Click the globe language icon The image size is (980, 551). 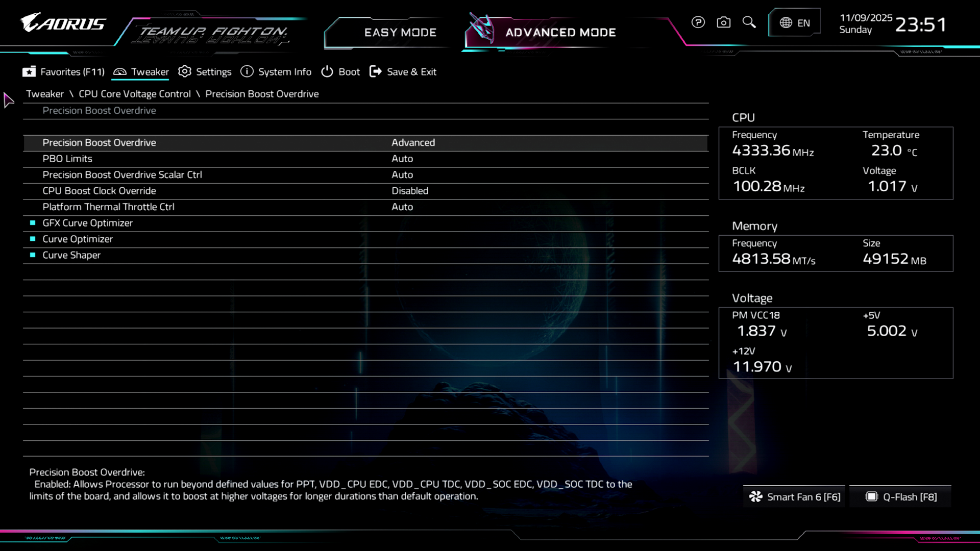click(786, 23)
